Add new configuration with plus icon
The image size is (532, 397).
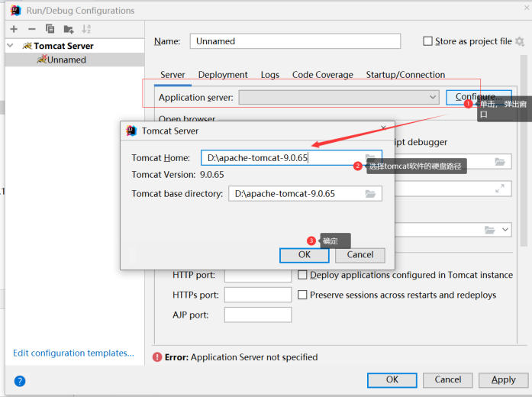[x=14, y=29]
